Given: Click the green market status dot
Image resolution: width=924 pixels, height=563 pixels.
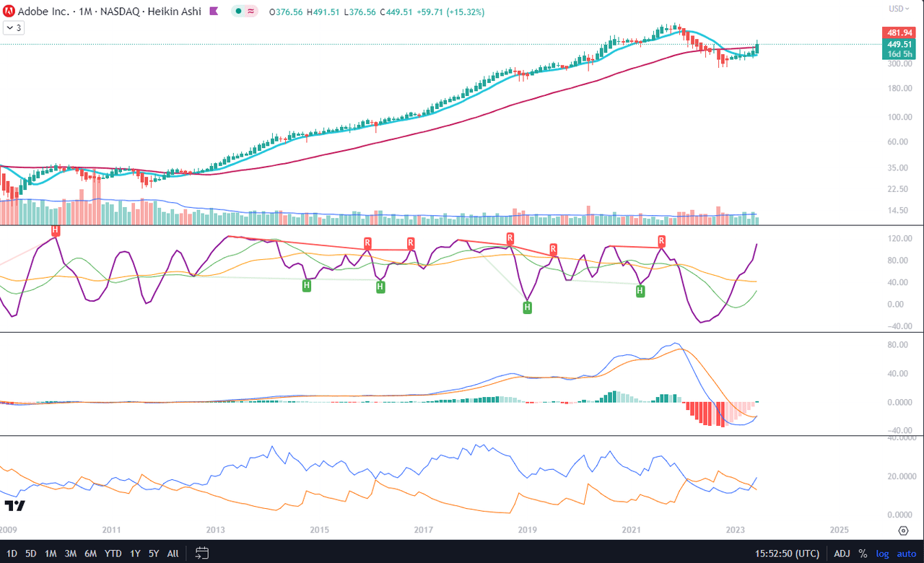Looking at the screenshot, I should [x=237, y=12].
